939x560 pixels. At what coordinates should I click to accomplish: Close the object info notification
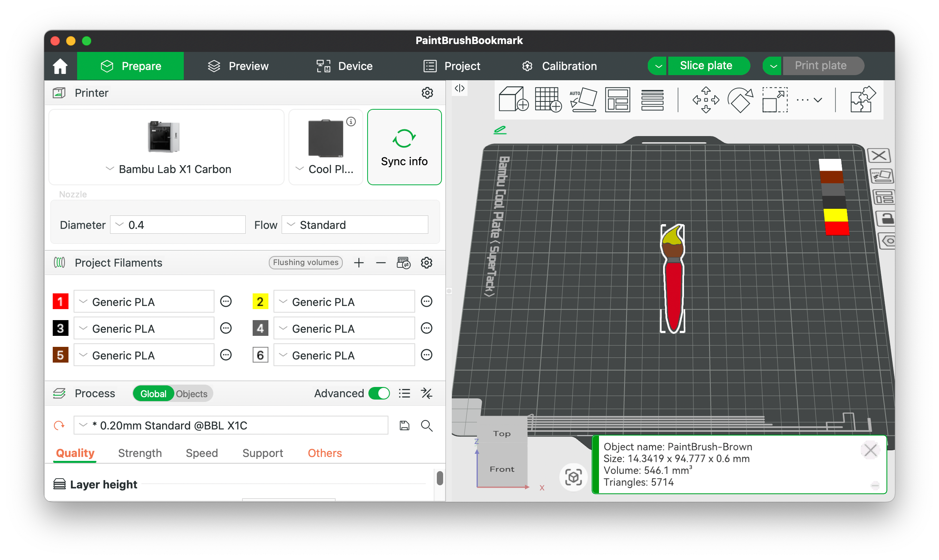[x=870, y=450]
